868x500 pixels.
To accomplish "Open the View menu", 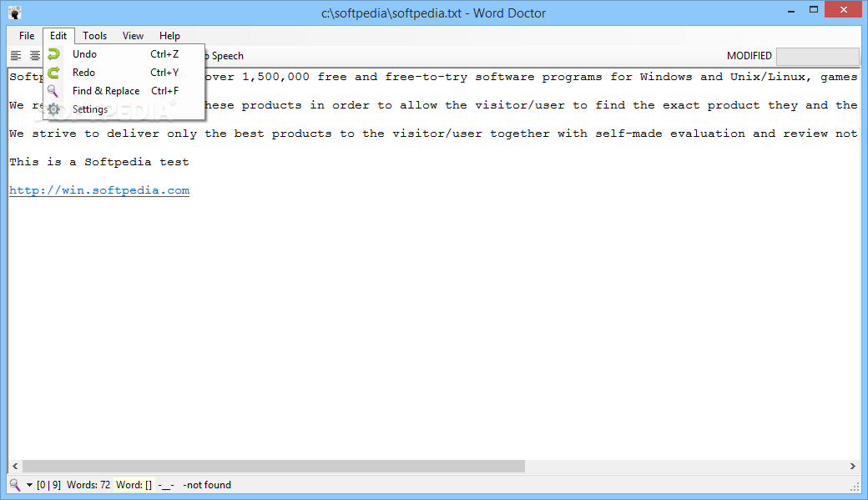I will (x=133, y=35).
